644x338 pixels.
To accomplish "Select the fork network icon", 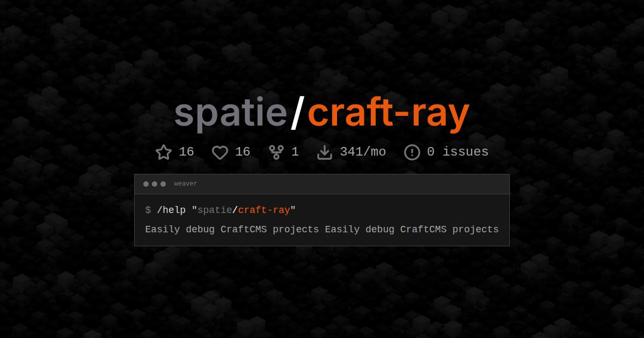I will [275, 152].
